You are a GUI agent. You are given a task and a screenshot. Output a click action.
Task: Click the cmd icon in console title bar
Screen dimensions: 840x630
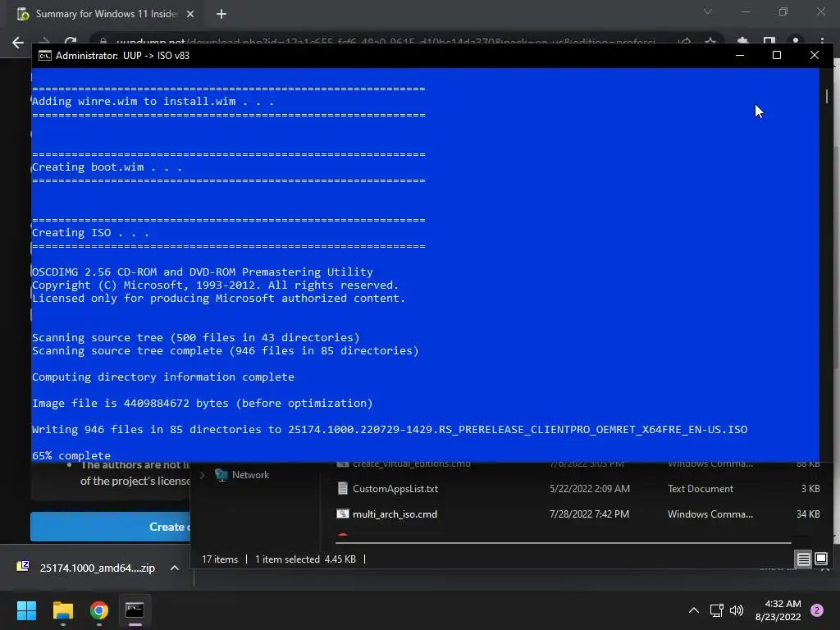tap(45, 56)
